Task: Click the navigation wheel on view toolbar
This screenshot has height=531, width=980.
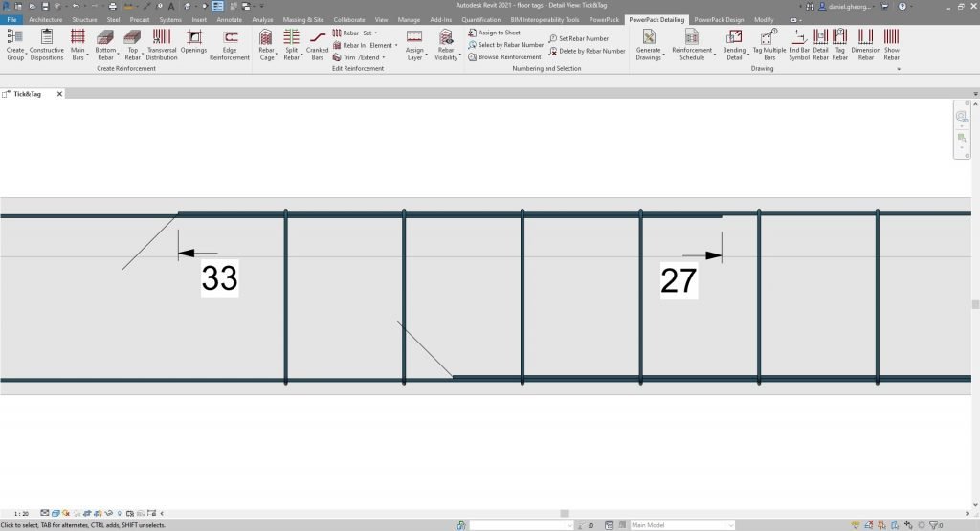Action: (961, 116)
